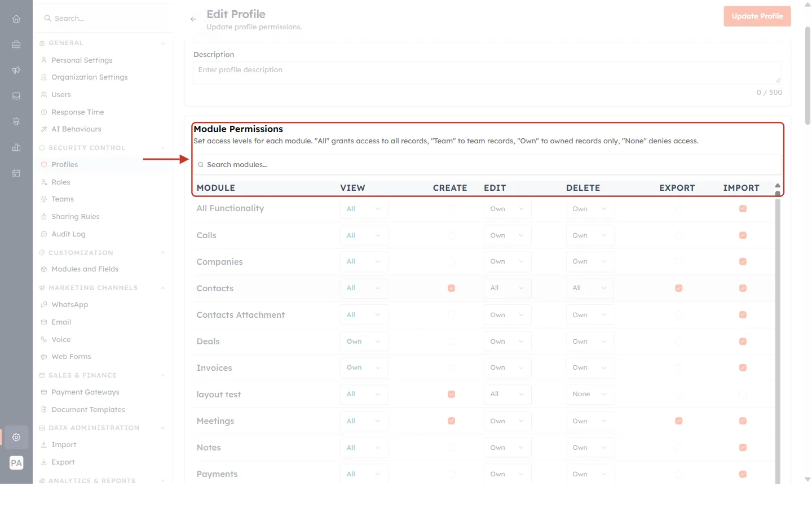Click the Audit Log clock icon
Viewport: 812px width, 508px height.
44,234
